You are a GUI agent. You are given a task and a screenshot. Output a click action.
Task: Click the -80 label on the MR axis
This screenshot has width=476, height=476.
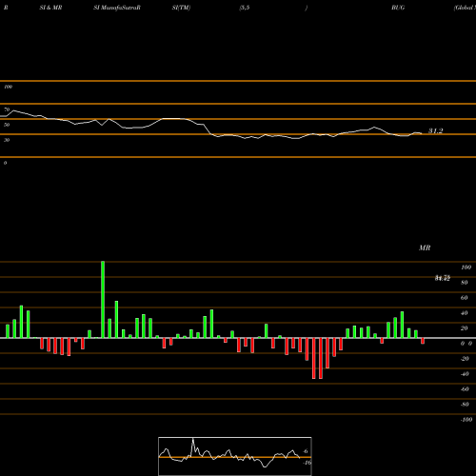click(465, 405)
